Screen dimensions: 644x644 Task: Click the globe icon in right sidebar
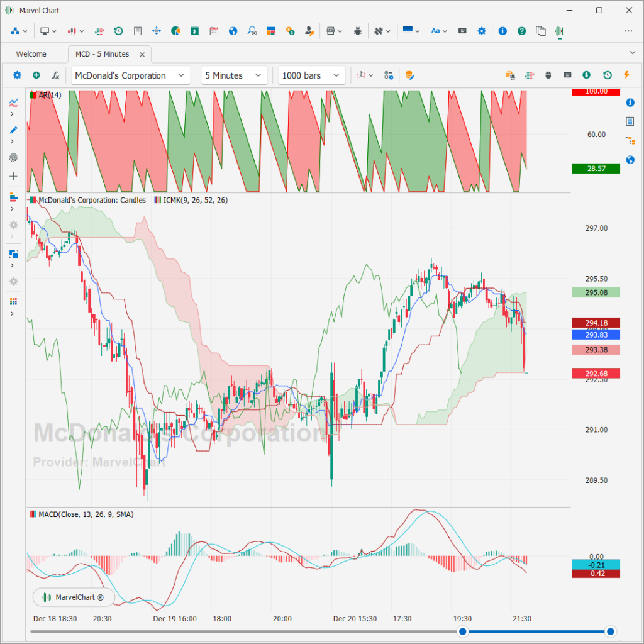(x=630, y=160)
